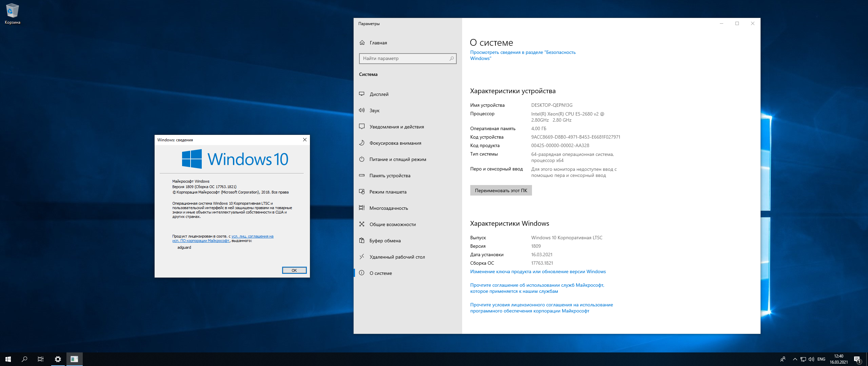The height and width of the screenshot is (366, 868).
Task: Click the Display monitor icon in sidebar
Action: tap(362, 94)
